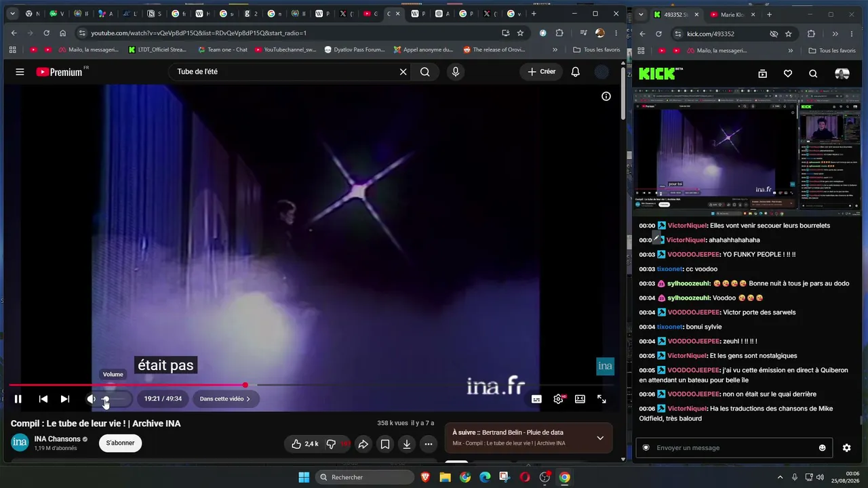The image size is (868, 488).
Task: Share the video
Action: [363, 444]
